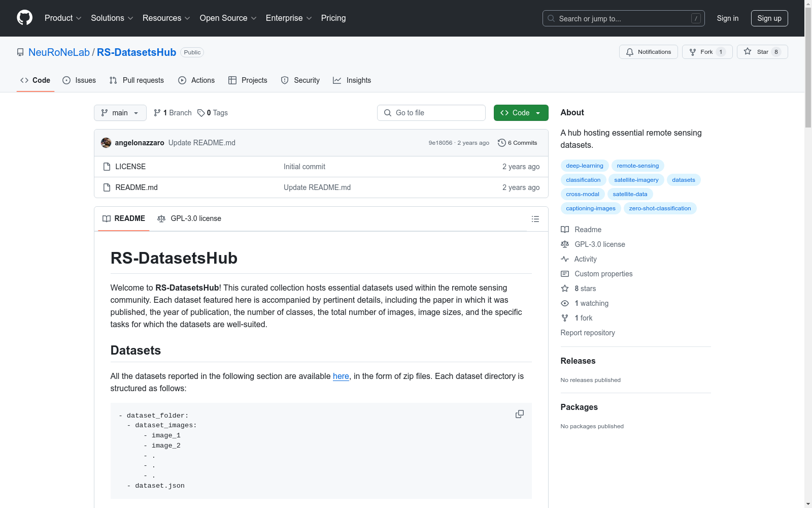Open the RS-DatasetsHub repository link
This screenshot has height=508, width=812.
point(137,52)
